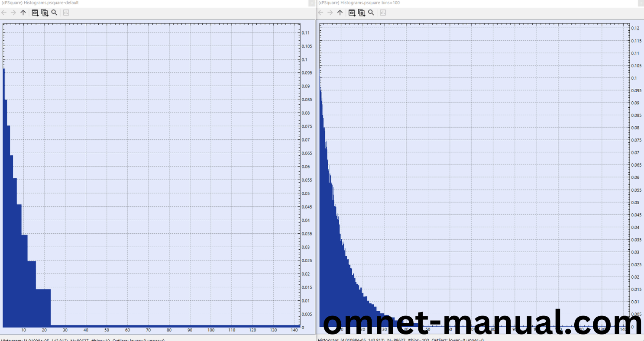Click the bar chart icon in right inspector
644x341 pixels.
(x=383, y=13)
